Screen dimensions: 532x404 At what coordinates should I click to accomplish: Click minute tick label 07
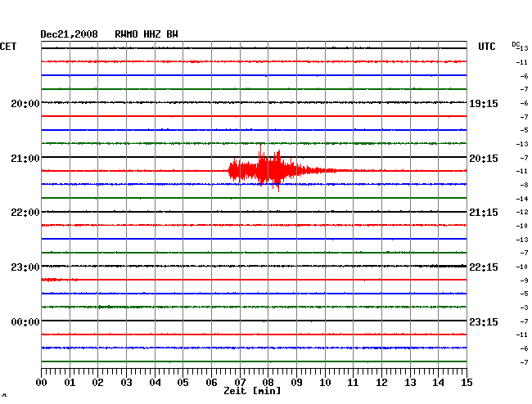[240, 383]
